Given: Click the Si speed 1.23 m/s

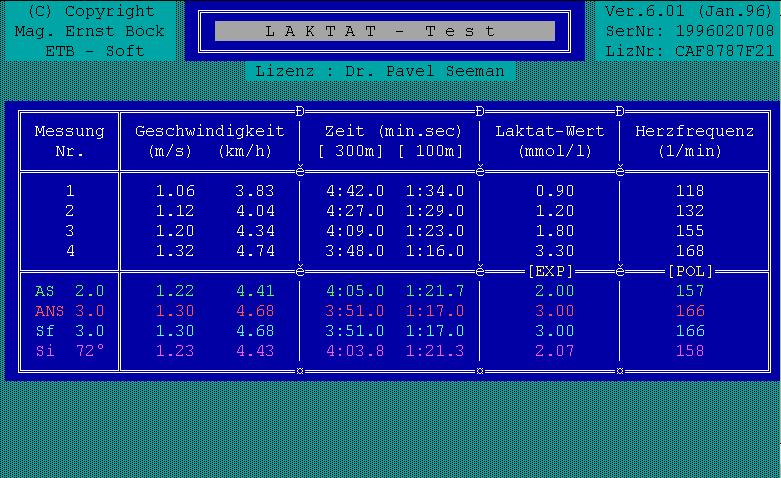Looking at the screenshot, I should (175, 351).
